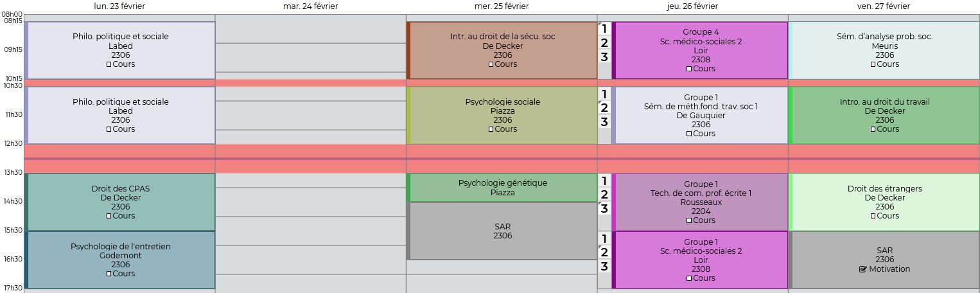Select group 3 beside Tech. de com. prof. écrite 1
The height and width of the screenshot is (293, 980).
point(604,208)
